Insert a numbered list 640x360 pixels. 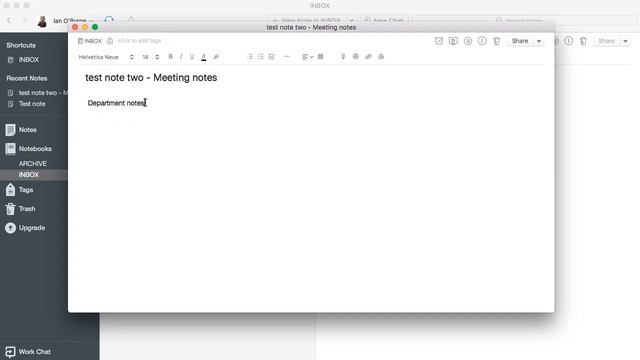[261, 57]
